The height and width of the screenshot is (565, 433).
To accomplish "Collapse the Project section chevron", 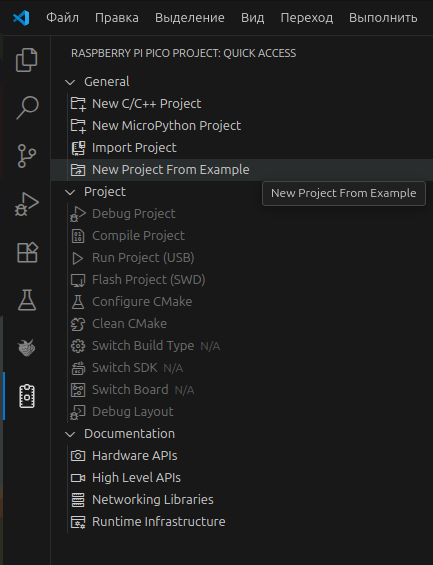I will click(x=70, y=192).
